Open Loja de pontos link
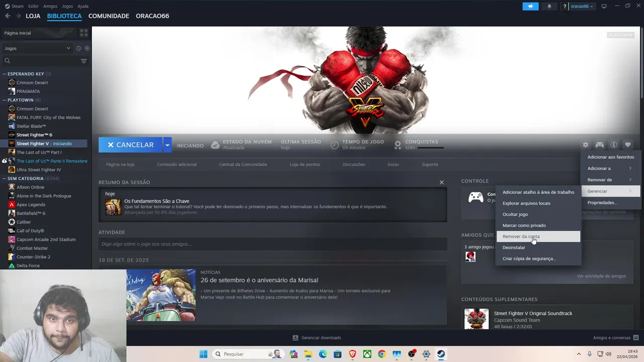The image size is (644, 362). pyautogui.click(x=305, y=164)
